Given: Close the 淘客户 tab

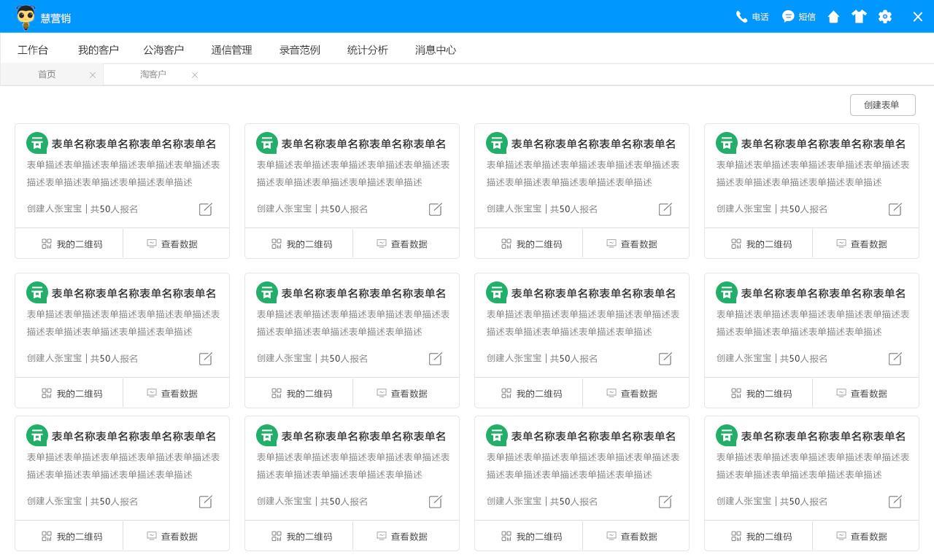Looking at the screenshot, I should point(195,75).
